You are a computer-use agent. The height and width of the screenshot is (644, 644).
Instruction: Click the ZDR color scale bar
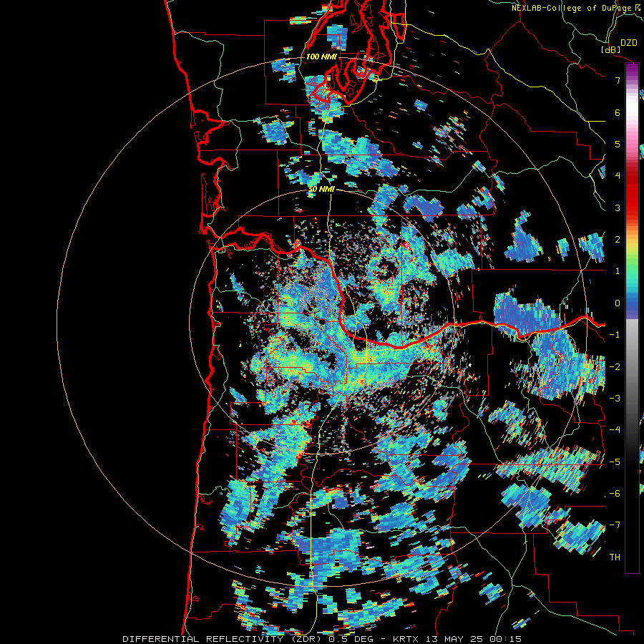[x=632, y=318]
